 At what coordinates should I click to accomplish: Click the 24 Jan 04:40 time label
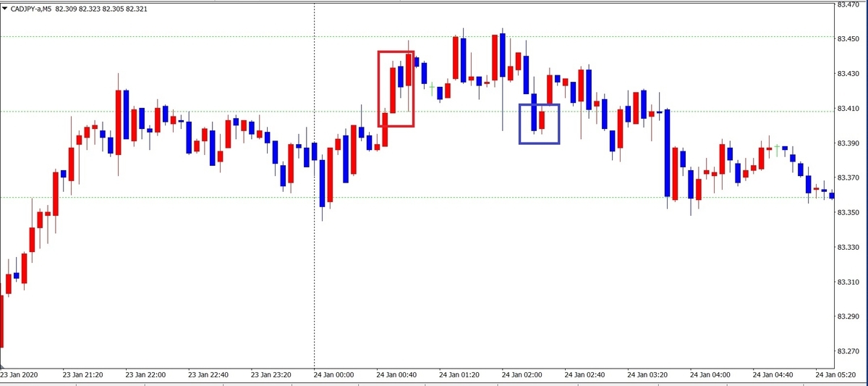775,376
